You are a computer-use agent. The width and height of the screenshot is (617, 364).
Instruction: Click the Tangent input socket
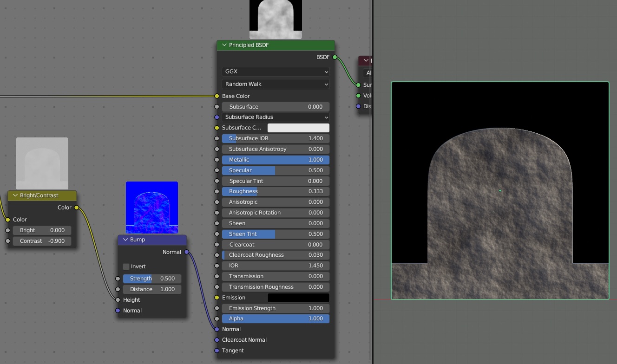click(217, 351)
